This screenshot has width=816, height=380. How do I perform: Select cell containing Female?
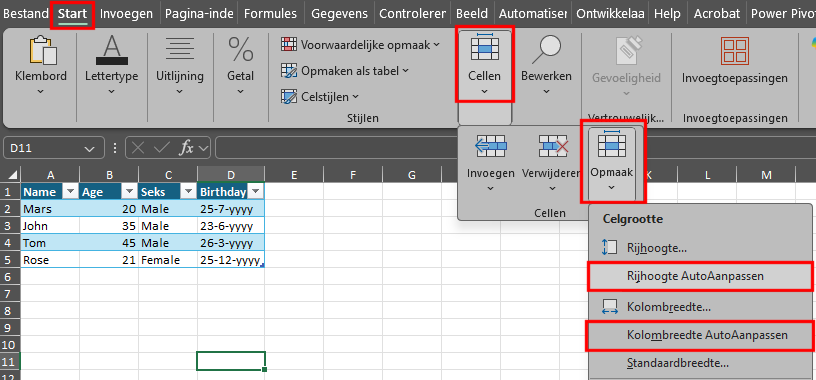pyautogui.click(x=168, y=260)
